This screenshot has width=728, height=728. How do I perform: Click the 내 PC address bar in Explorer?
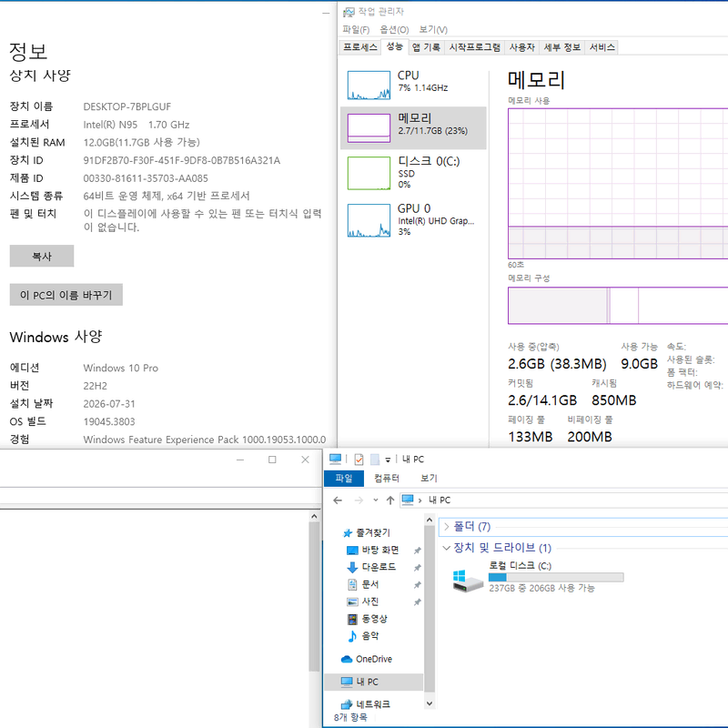(563, 500)
